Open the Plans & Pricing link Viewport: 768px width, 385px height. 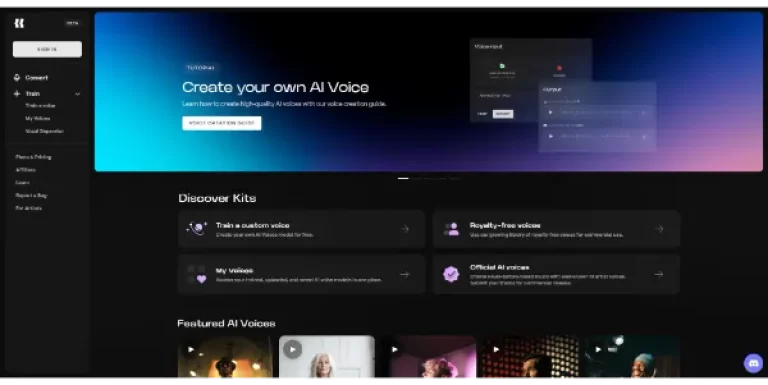pyautogui.click(x=33, y=157)
